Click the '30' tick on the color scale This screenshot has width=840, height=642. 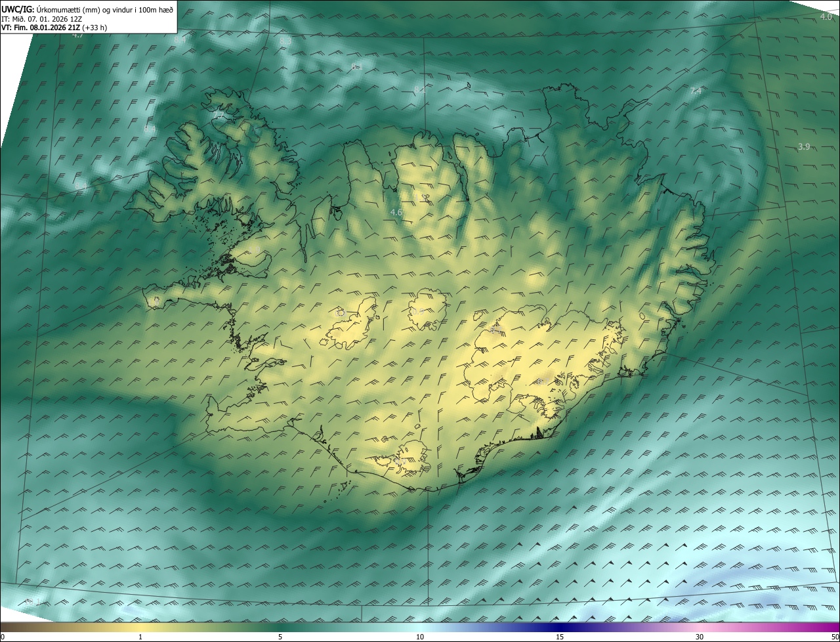tap(700, 637)
